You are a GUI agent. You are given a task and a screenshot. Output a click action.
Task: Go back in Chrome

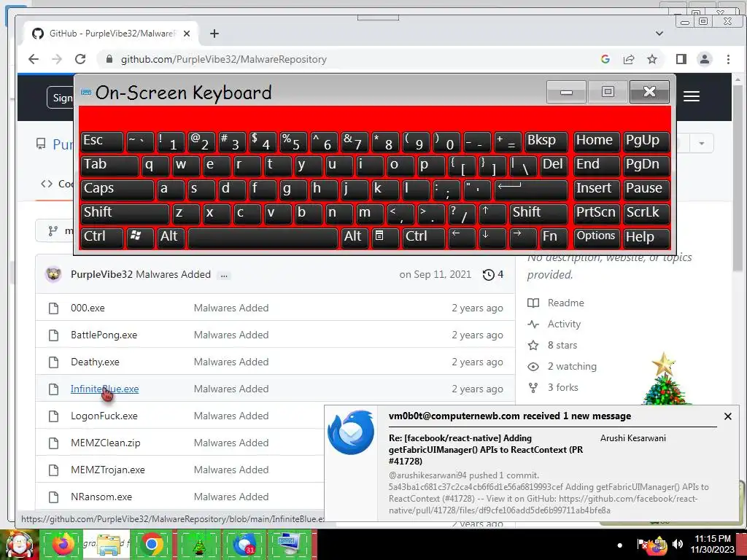point(34,59)
